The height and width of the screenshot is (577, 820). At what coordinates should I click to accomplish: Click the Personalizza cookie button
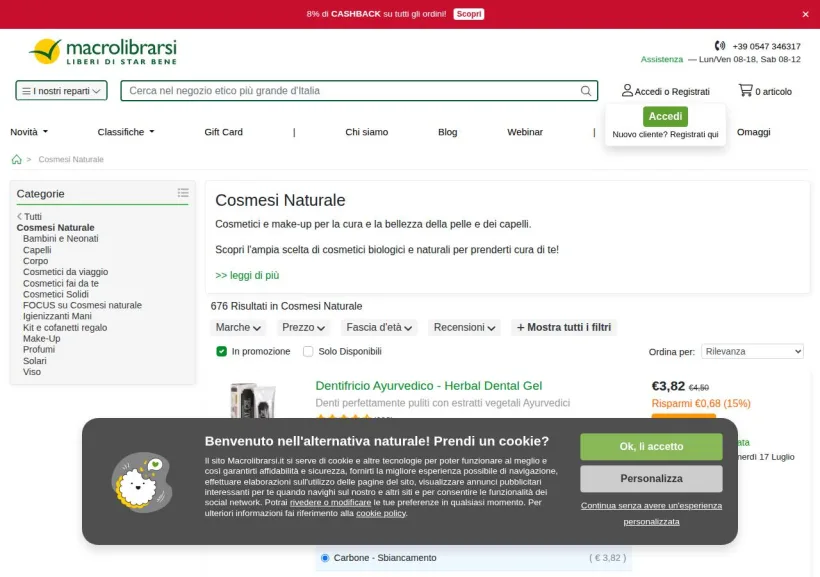651,478
